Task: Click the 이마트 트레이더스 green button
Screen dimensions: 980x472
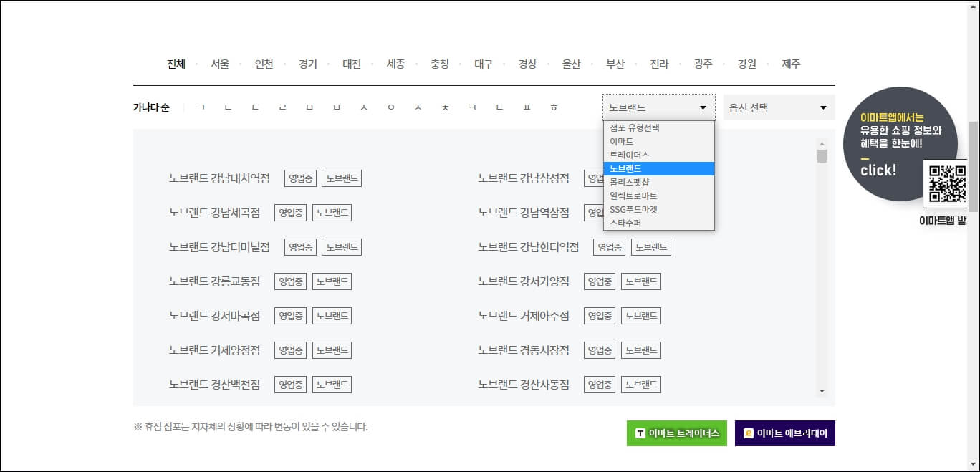Action: (677, 433)
